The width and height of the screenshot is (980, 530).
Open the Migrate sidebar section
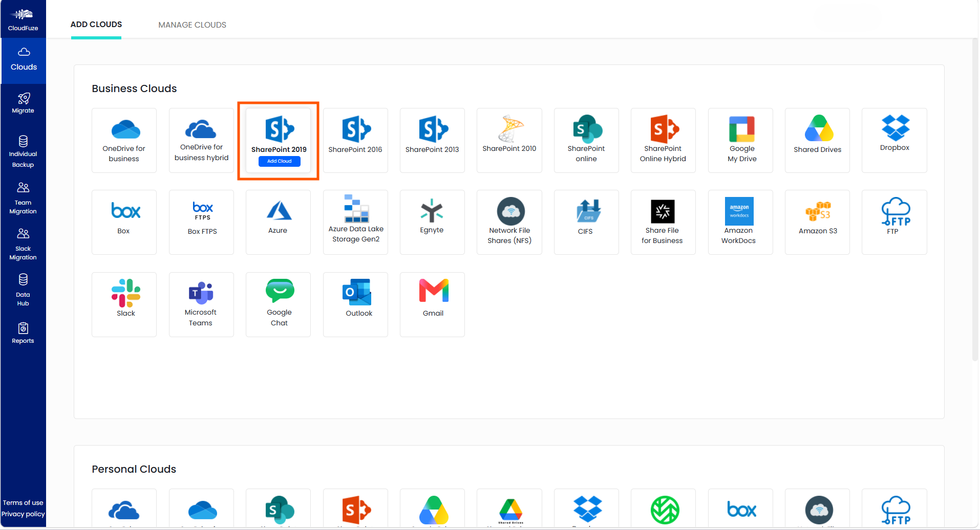click(x=23, y=103)
